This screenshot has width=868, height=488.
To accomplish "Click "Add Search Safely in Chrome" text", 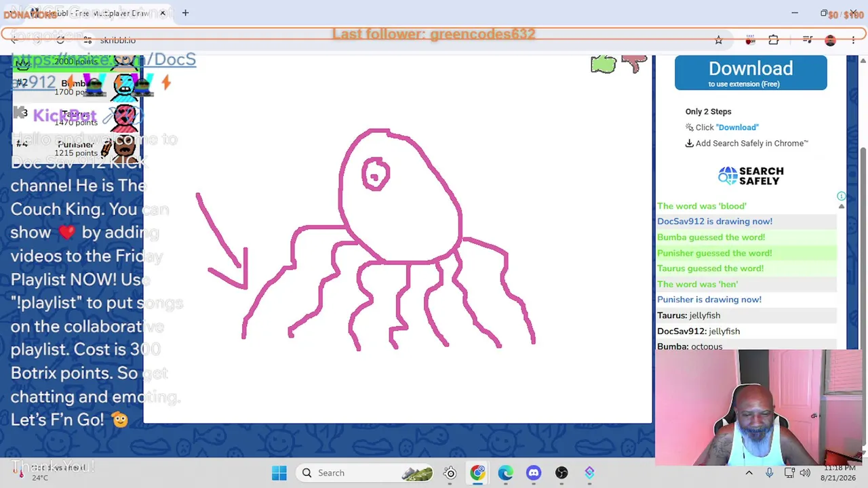I will (x=751, y=144).
